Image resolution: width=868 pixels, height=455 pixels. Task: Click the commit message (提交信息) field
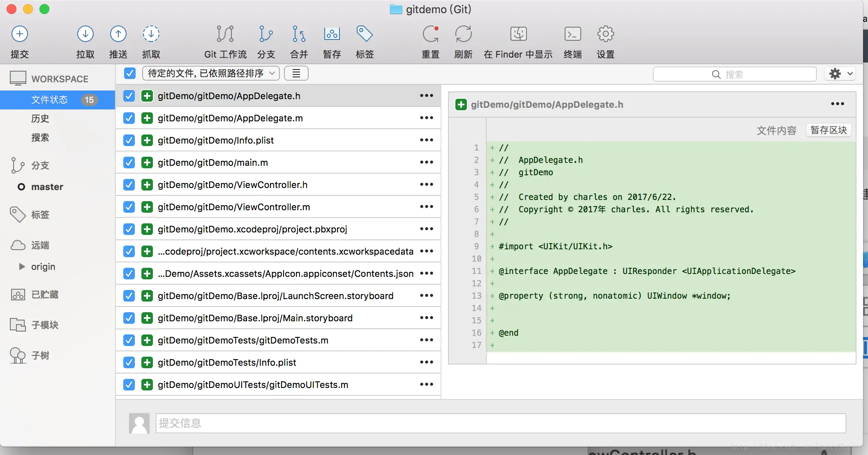click(x=500, y=423)
